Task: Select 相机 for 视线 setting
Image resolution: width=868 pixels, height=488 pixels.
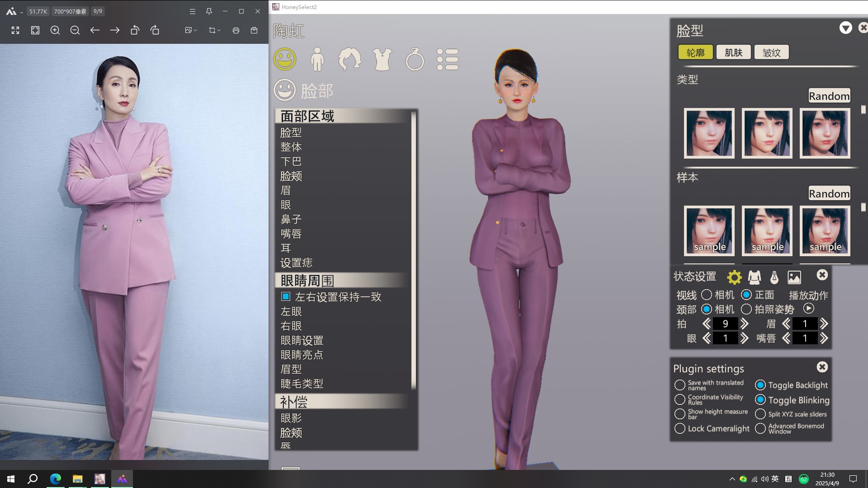Action: (x=707, y=295)
